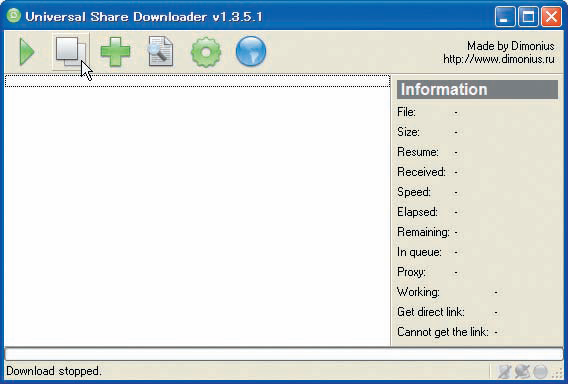Click the 'Download stopped.' status text
This screenshot has width=568, height=384.
click(x=54, y=371)
